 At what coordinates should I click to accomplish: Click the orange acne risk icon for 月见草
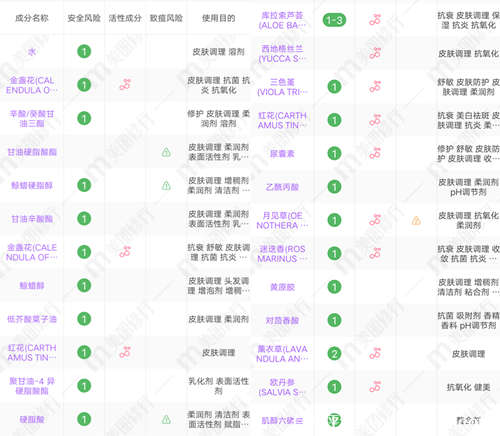[416, 220]
